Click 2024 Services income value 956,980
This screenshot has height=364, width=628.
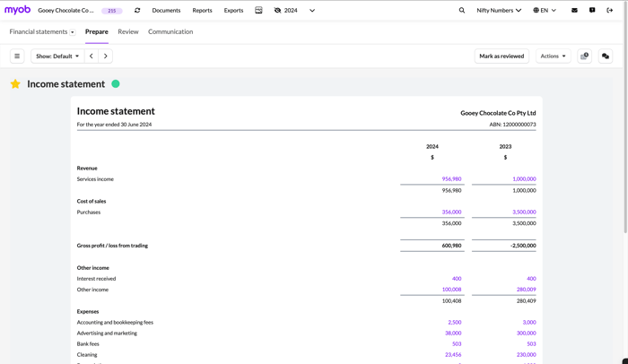tap(451, 179)
